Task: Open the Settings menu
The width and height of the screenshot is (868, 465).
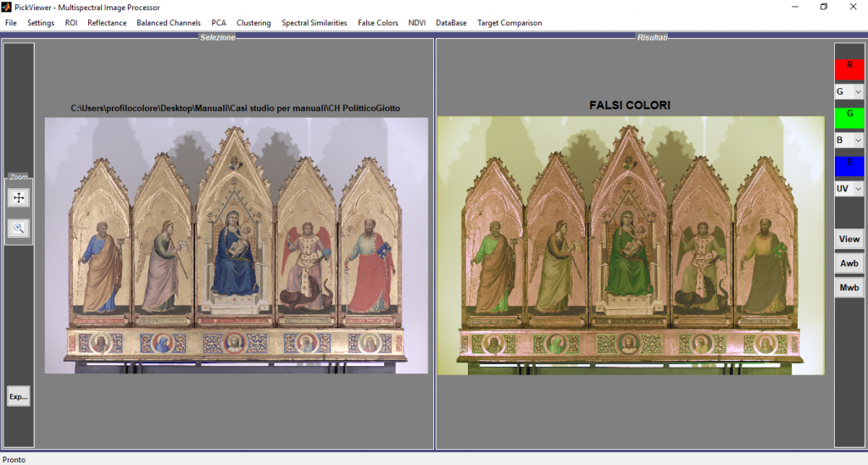Action: tap(41, 23)
